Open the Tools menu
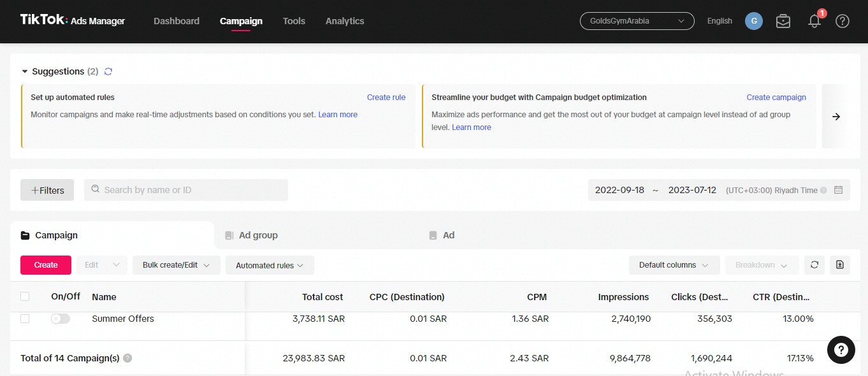Screen dimensions: 868x376 tap(294, 21)
